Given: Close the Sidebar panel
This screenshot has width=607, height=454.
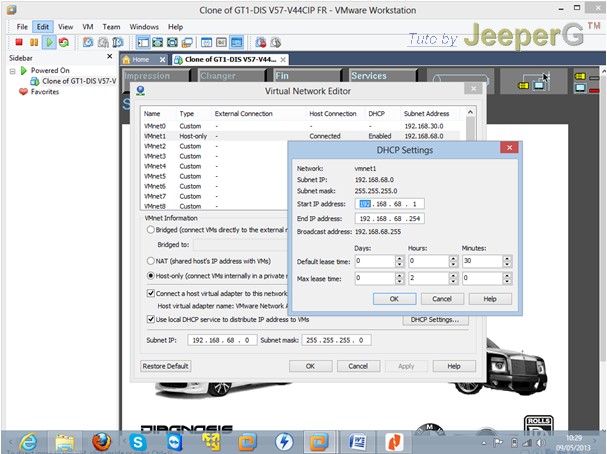Looking at the screenshot, I should pyautogui.click(x=110, y=57).
